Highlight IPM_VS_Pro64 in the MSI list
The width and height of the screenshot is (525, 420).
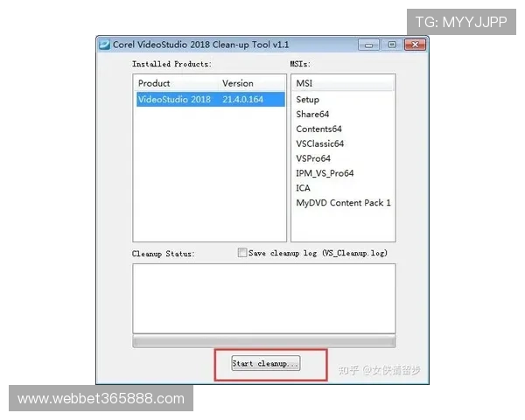click(325, 173)
